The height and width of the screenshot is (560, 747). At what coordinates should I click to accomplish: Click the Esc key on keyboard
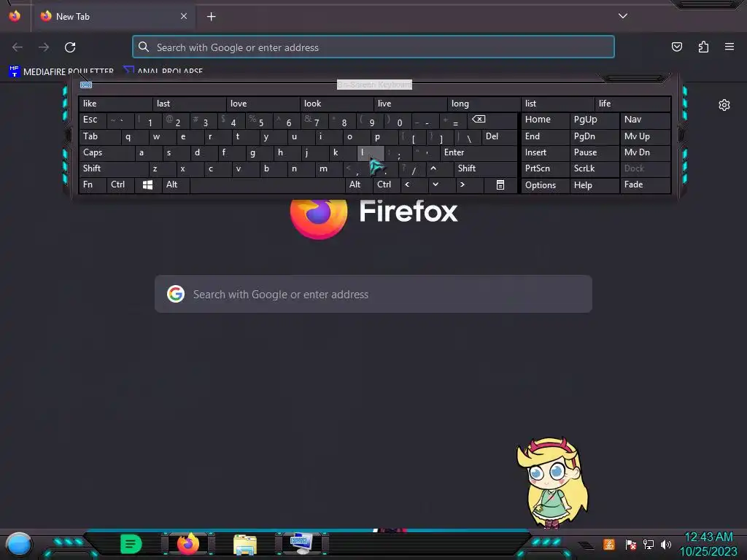coord(93,120)
